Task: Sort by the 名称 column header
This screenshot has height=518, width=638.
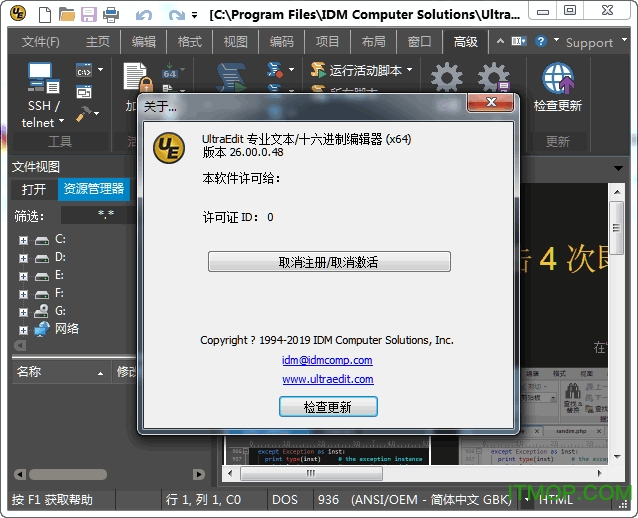Action: click(x=61, y=372)
